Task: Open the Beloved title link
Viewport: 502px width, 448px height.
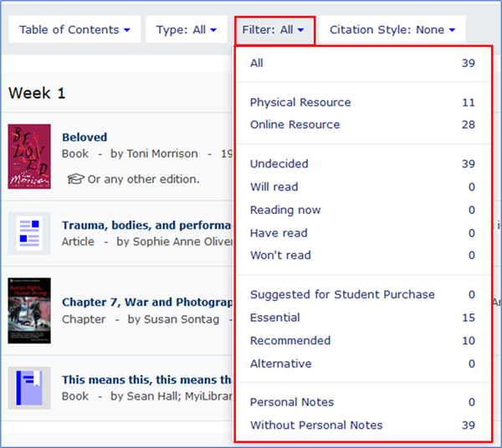Action: [85, 137]
